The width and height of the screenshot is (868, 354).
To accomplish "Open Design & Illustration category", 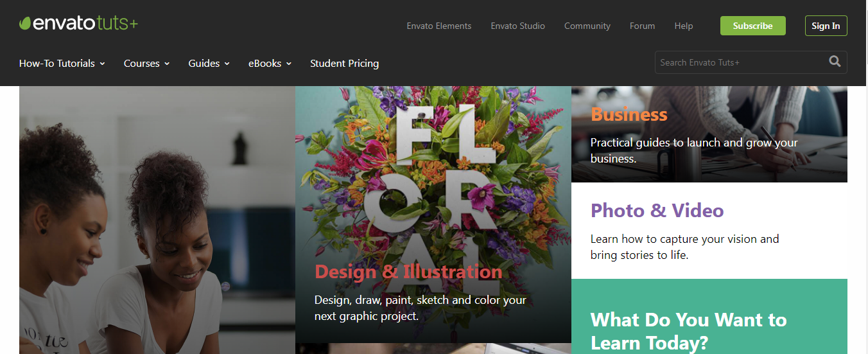I will pos(408,272).
